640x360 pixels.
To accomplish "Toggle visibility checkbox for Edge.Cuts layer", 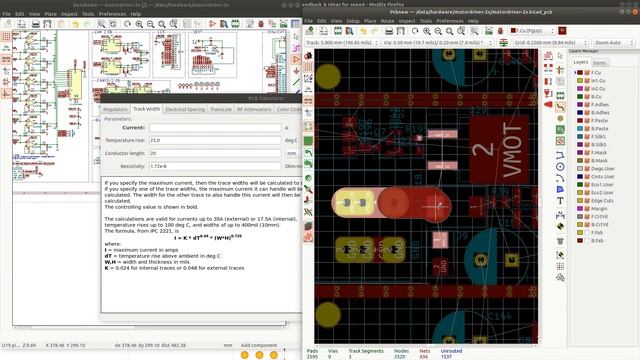I will click(x=587, y=201).
